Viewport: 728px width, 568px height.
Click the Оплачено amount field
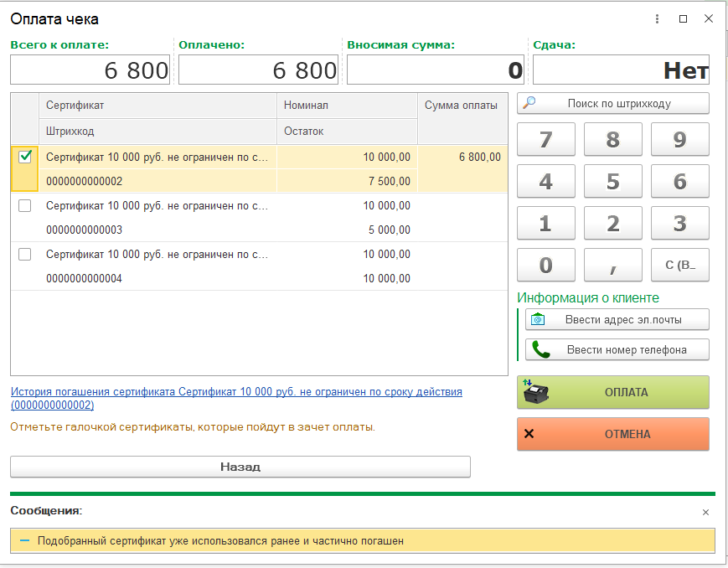click(x=258, y=70)
